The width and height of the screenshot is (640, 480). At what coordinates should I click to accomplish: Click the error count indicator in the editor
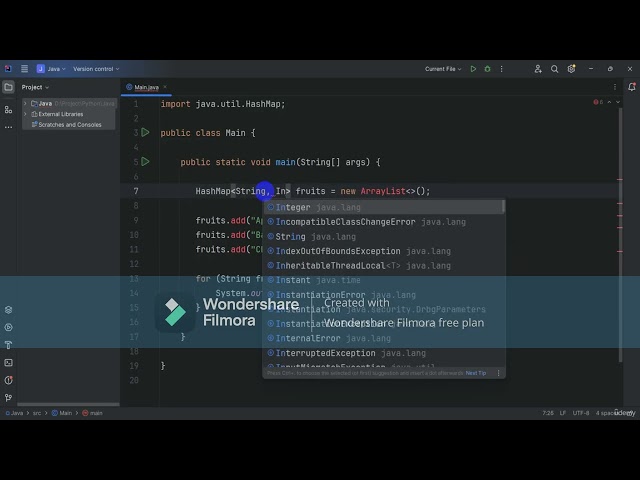[598, 102]
